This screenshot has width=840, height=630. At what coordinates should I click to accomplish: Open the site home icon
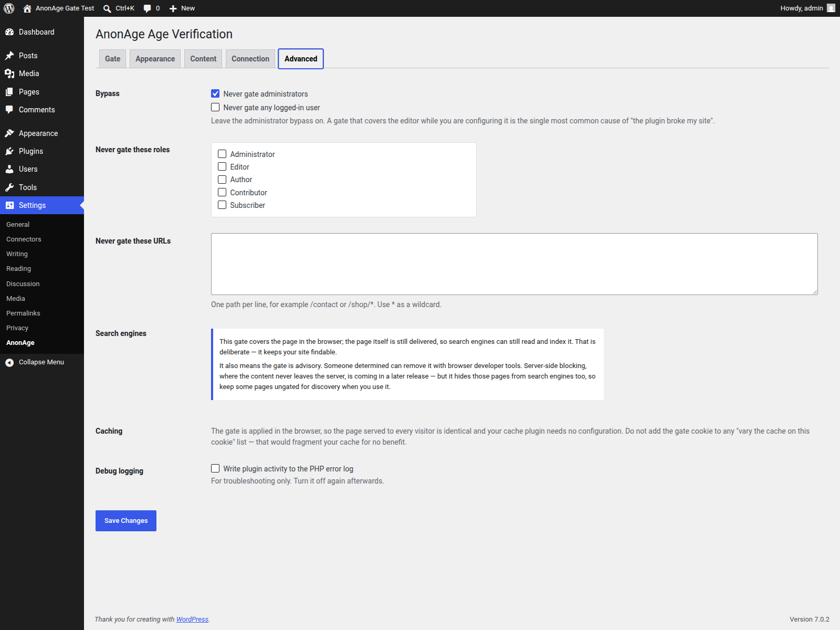[x=27, y=8]
